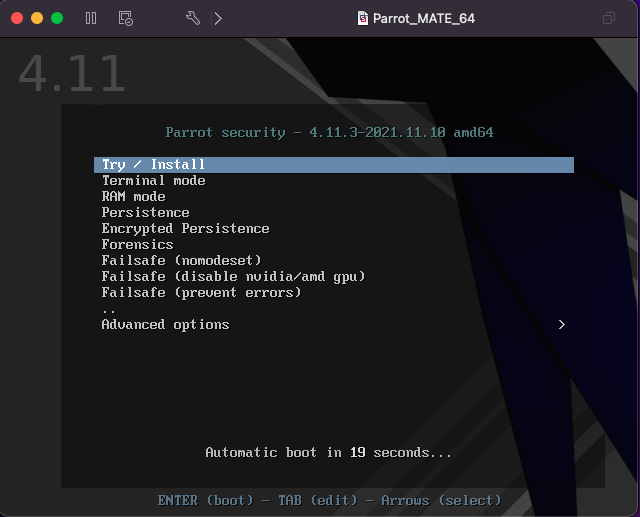Click the ENTER (boot) hint at the bottom
Image resolution: width=640 pixels, height=517 pixels.
coord(205,500)
